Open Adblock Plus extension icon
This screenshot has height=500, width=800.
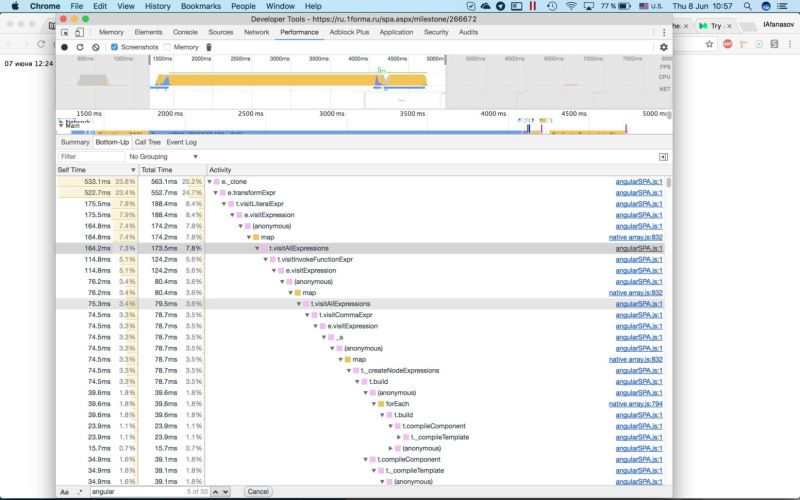coord(728,44)
